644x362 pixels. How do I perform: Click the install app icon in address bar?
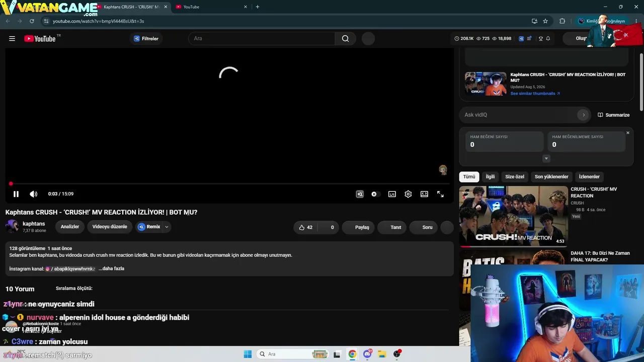[534, 21]
